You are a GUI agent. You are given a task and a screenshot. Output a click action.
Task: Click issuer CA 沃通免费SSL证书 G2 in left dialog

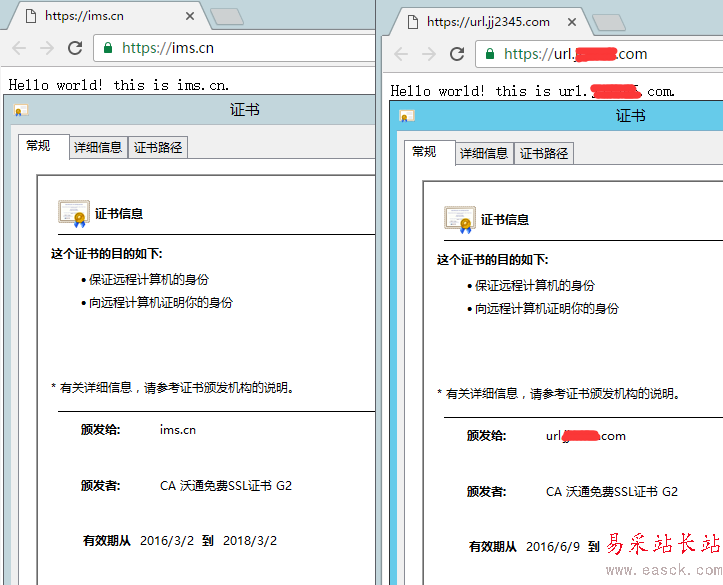pos(226,485)
